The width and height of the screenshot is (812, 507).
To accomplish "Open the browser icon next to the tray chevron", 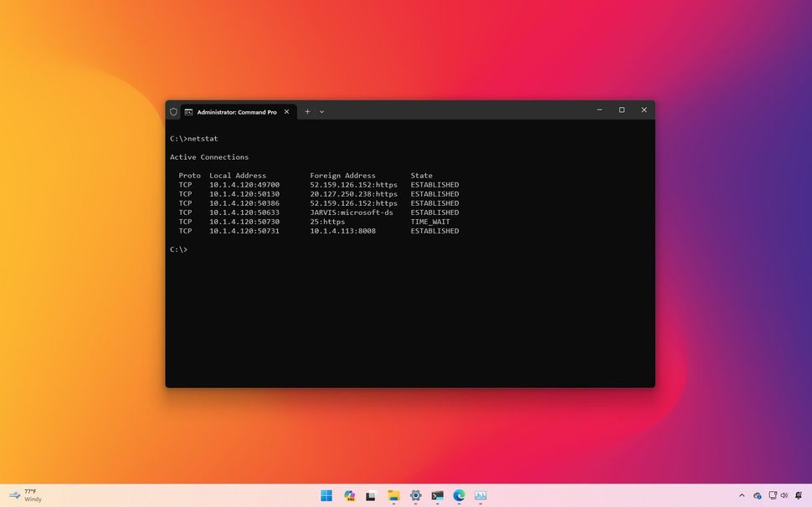I will pyautogui.click(x=758, y=495).
